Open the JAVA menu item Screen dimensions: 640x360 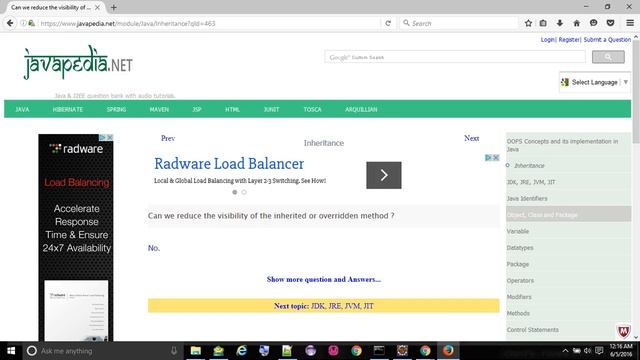(22, 109)
